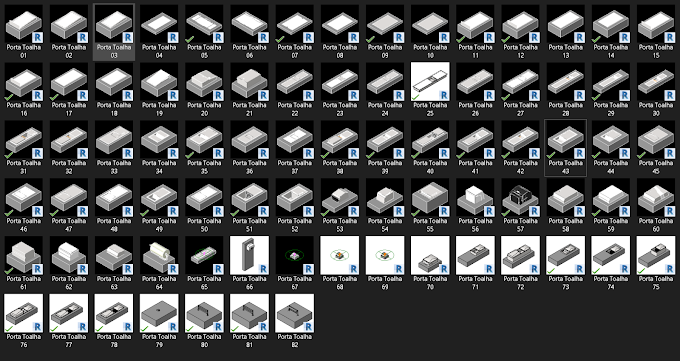
Task: Select Porta Toalha 31 thumbnail
Action: [23, 140]
